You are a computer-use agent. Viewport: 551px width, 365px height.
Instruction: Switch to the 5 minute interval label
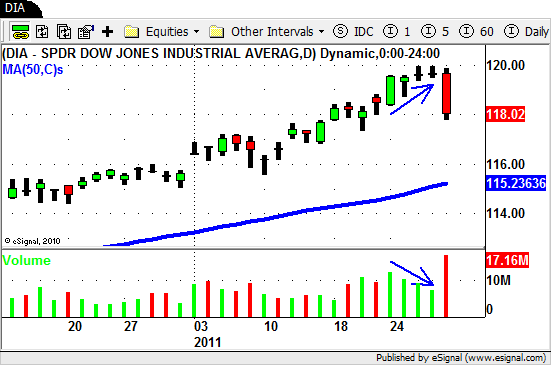[445, 32]
